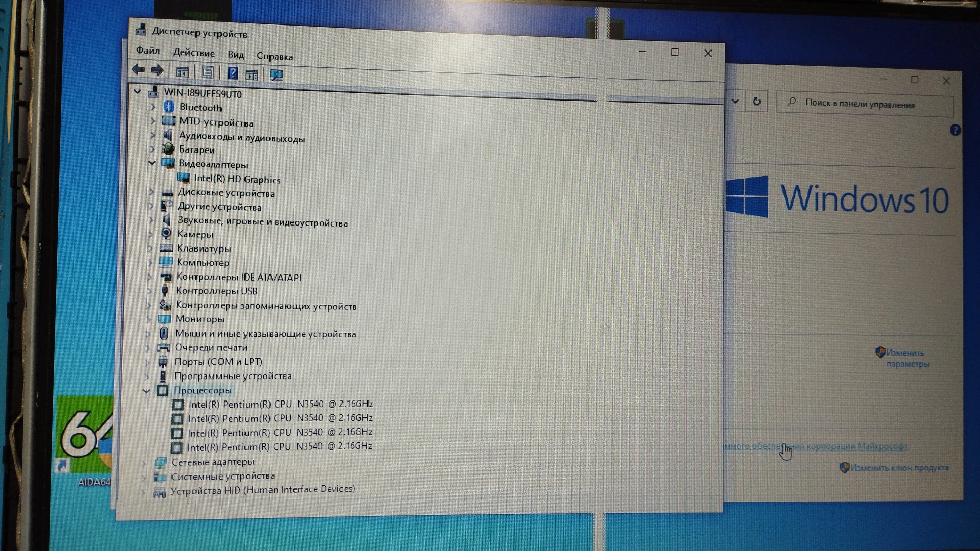Expand the Bluetooth node
This screenshot has width=980, height=551.
coord(153,107)
